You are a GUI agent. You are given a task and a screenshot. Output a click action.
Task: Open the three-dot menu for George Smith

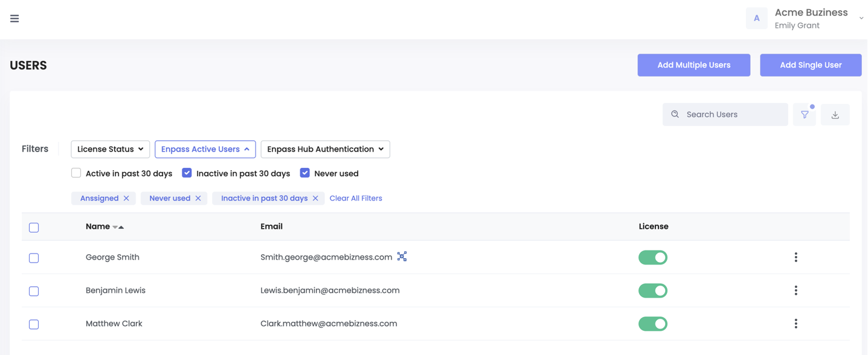[x=796, y=257]
